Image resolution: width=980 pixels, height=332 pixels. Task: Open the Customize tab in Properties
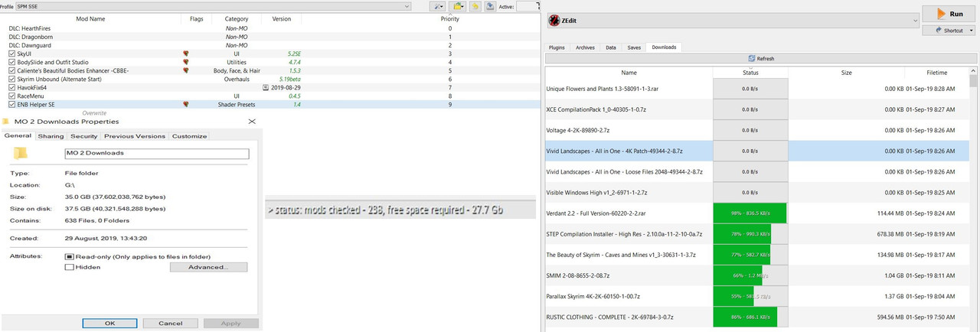(x=189, y=136)
